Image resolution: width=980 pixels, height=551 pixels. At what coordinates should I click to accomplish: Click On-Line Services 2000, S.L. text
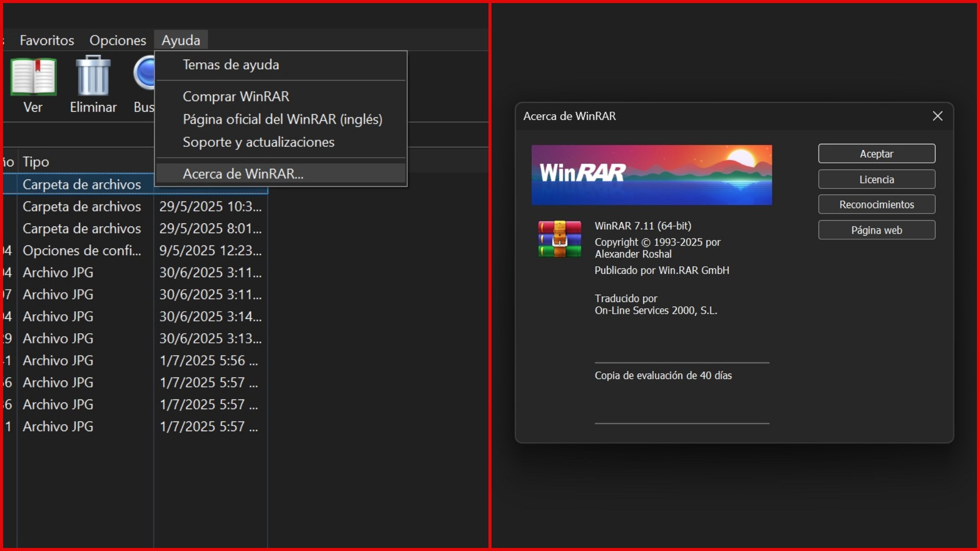pos(656,311)
